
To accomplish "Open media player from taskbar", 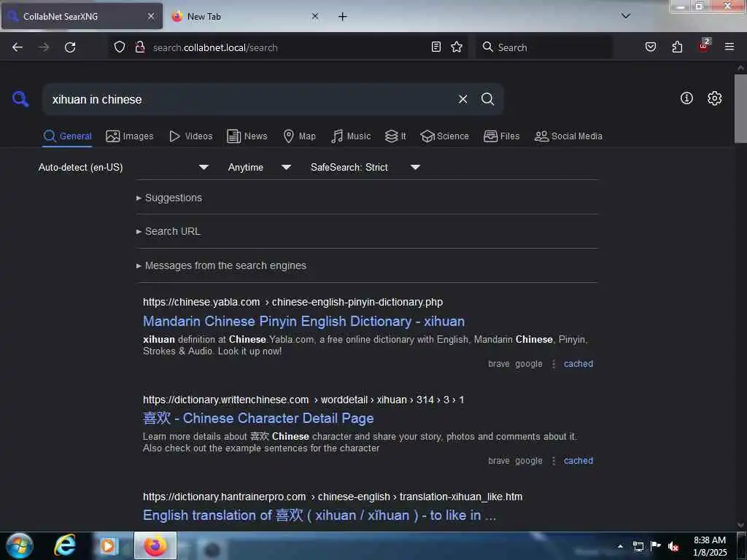I will pyautogui.click(x=109, y=545).
